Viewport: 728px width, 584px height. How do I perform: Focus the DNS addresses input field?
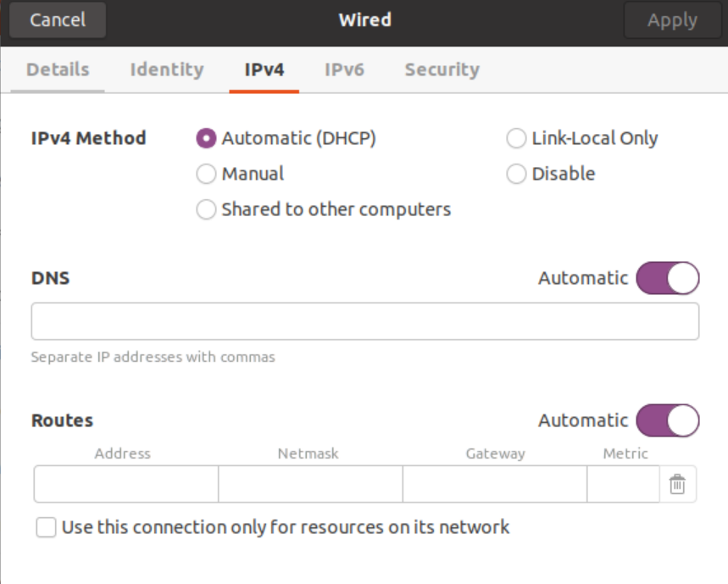[365, 321]
